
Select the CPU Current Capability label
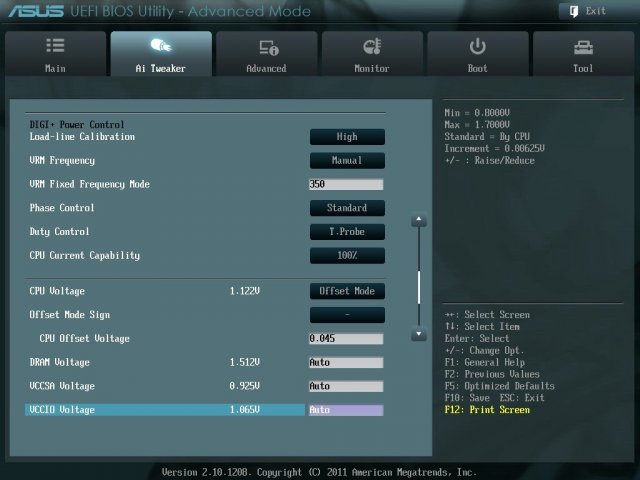tap(84, 256)
